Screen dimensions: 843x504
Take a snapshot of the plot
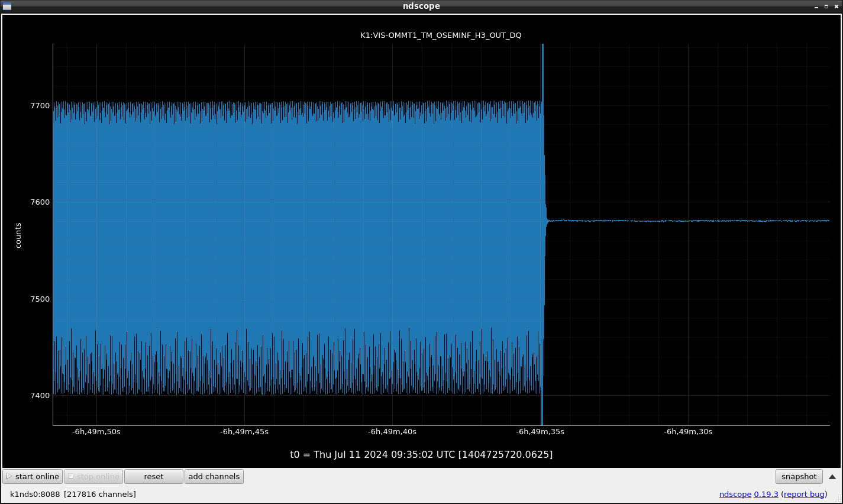799,476
